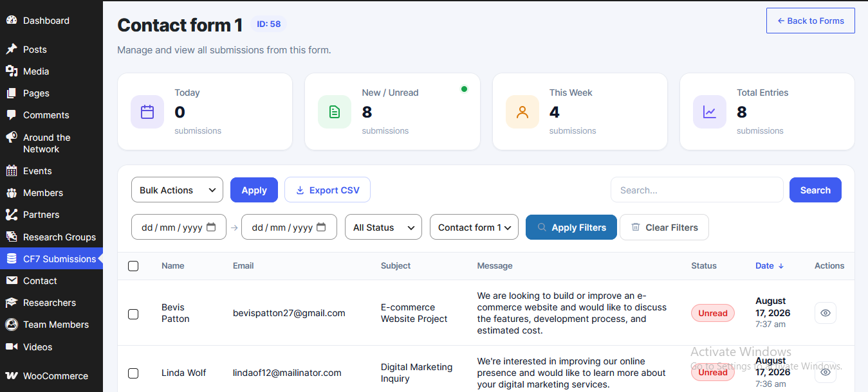Viewport: 868px width, 392px height.
Task: Click the Bevis Patton Unread status badge
Action: click(713, 313)
